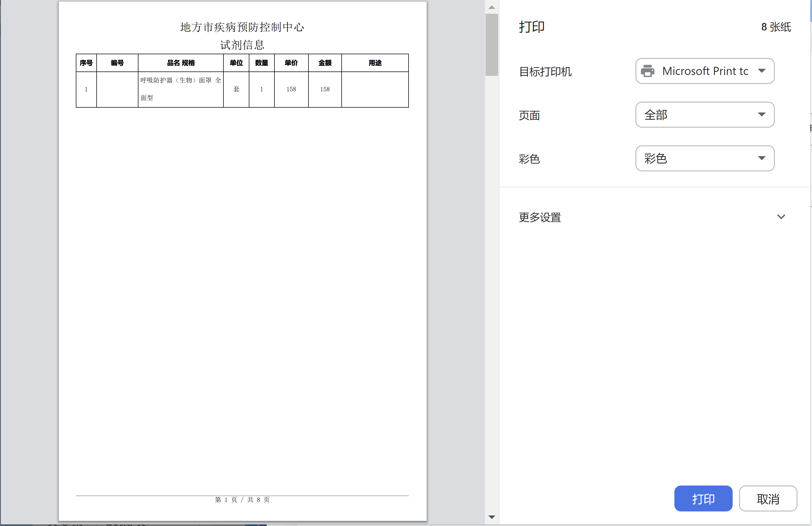The image size is (812, 526).
Task: Open the 彩色 color mode dropdown
Action: click(705, 158)
